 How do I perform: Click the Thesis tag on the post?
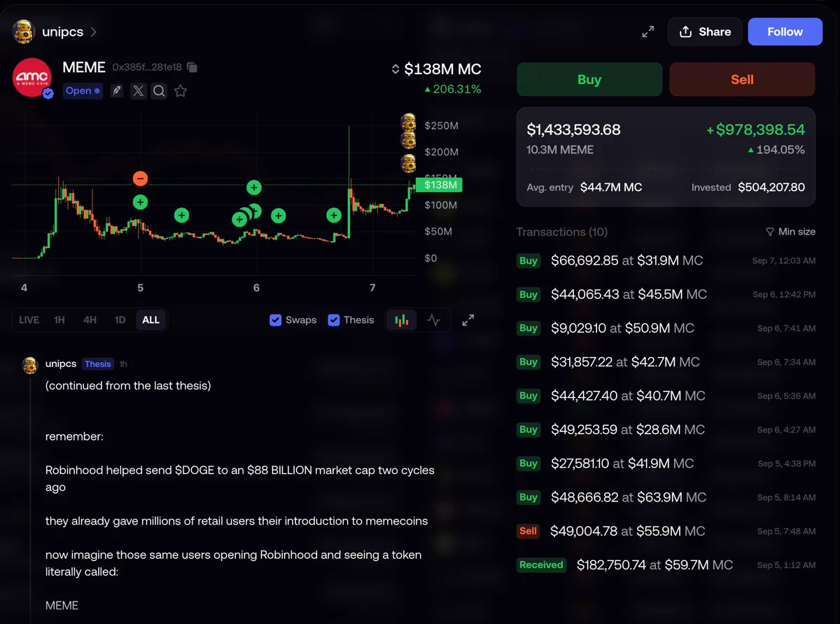(x=97, y=364)
